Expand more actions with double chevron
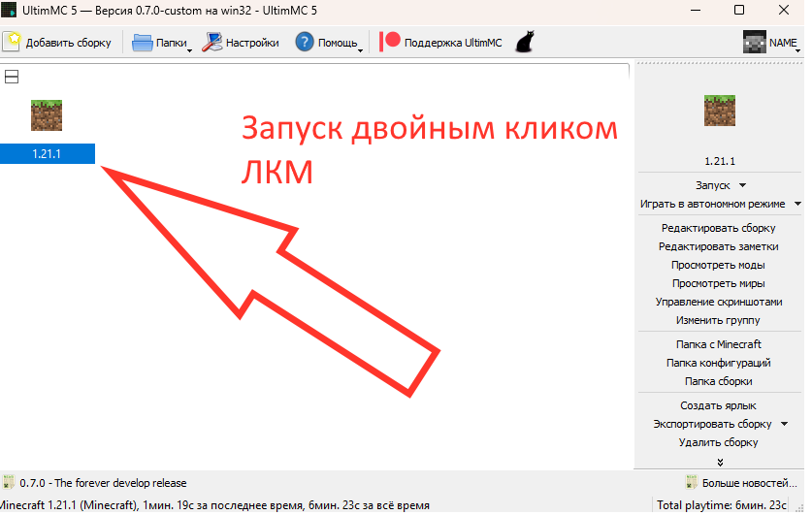 point(719,462)
